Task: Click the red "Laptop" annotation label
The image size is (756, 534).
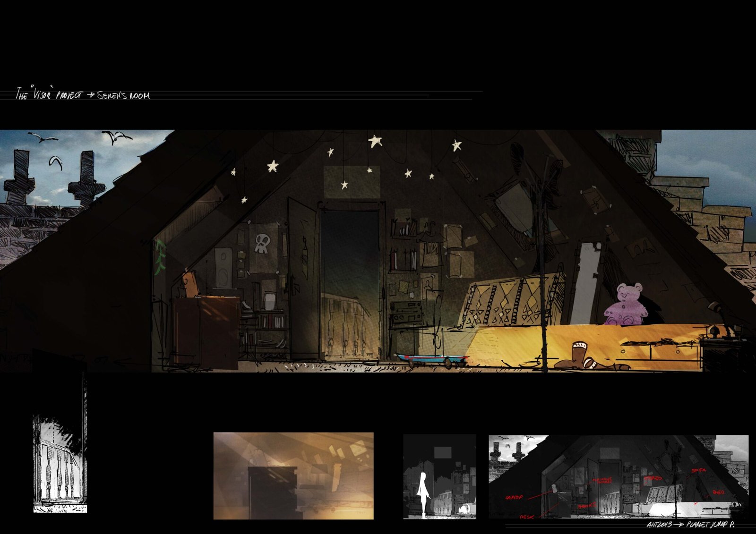Action: coord(514,498)
